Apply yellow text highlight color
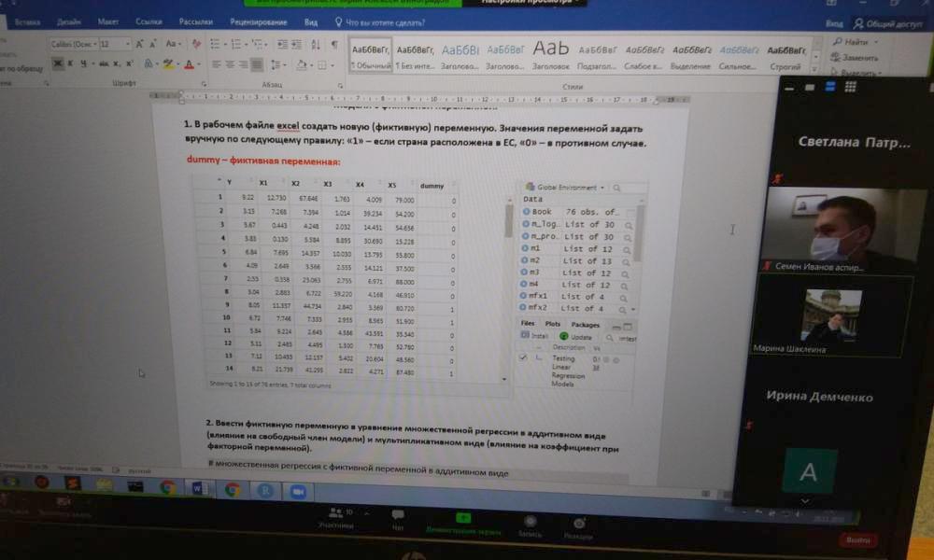The width and height of the screenshot is (934, 560). coord(168,63)
